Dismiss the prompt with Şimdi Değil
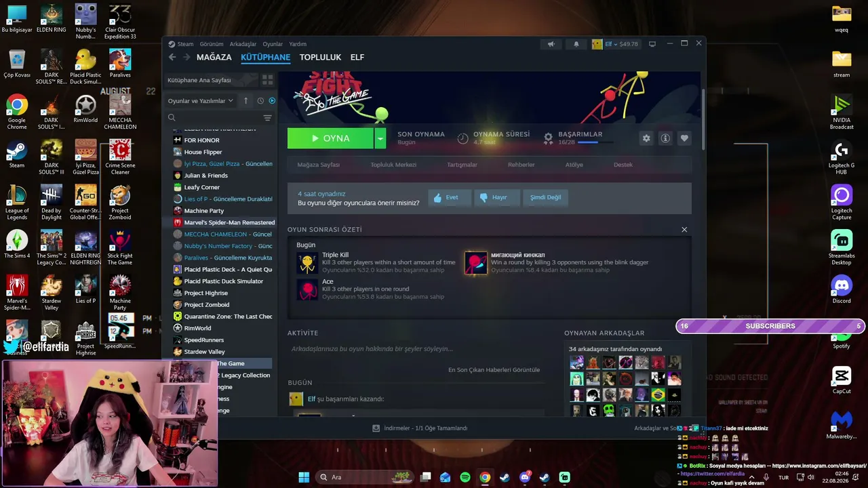This screenshot has height=488, width=868. (x=545, y=197)
